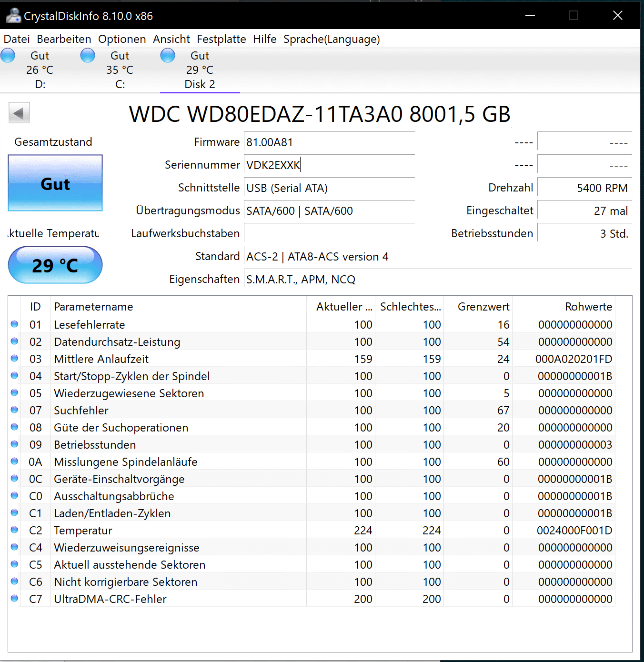Click the Grenzwert column header

click(x=478, y=307)
